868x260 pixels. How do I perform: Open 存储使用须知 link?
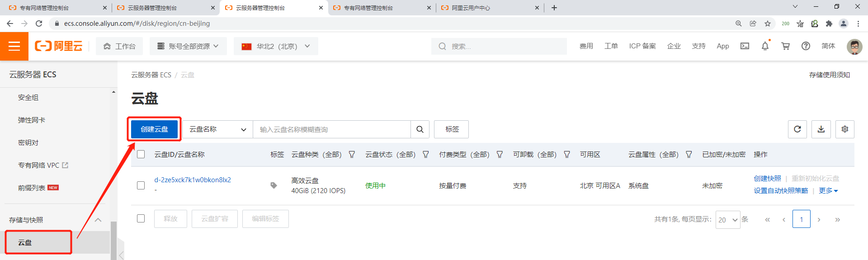click(830, 75)
